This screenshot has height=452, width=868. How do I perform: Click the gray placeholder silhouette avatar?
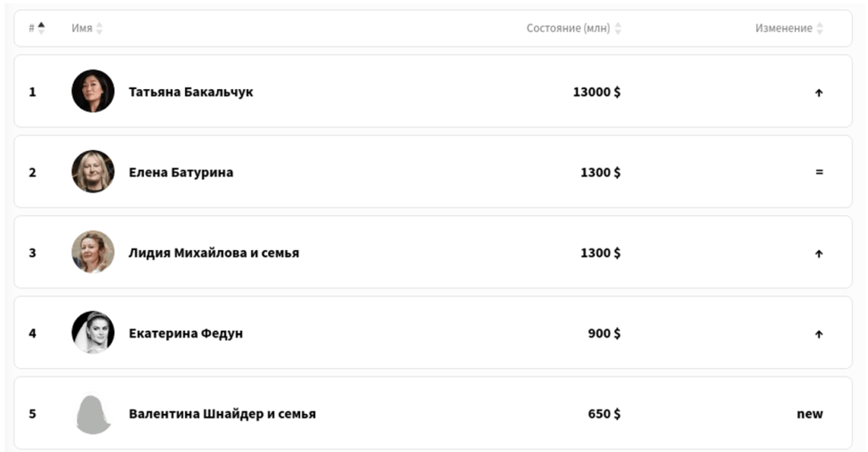pyautogui.click(x=93, y=414)
